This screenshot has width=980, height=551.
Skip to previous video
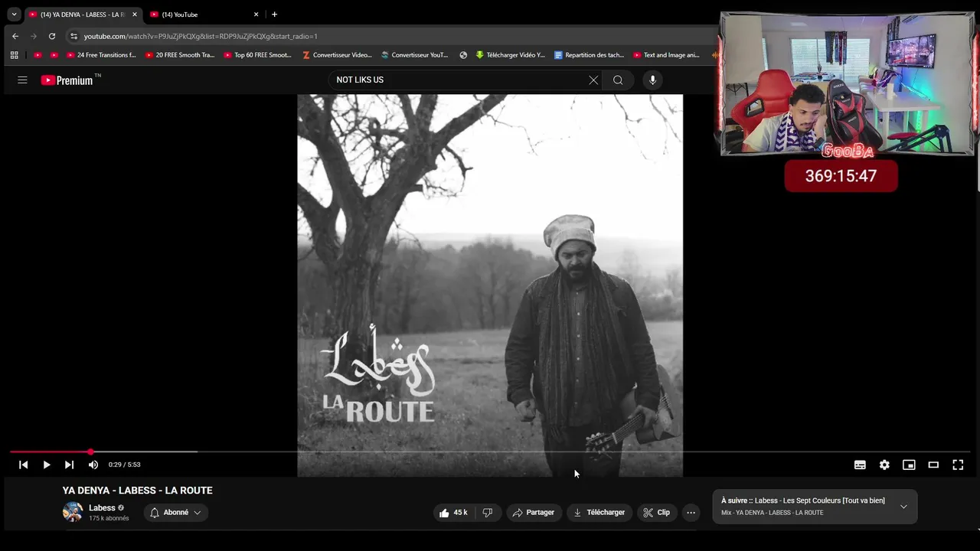[x=24, y=465]
